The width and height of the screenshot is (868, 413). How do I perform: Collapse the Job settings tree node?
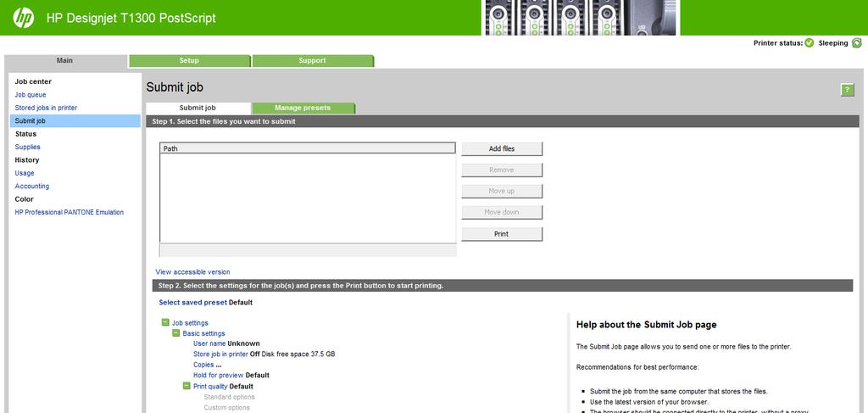(165, 322)
